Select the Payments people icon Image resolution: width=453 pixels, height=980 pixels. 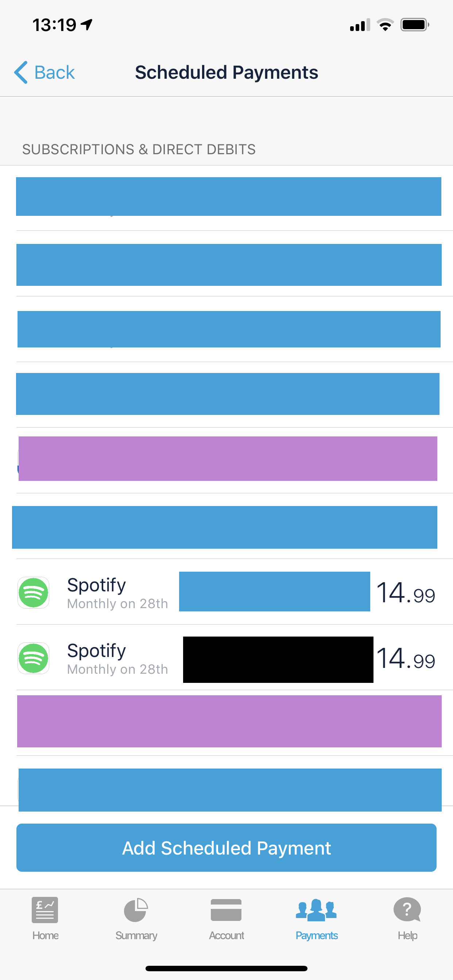316,910
